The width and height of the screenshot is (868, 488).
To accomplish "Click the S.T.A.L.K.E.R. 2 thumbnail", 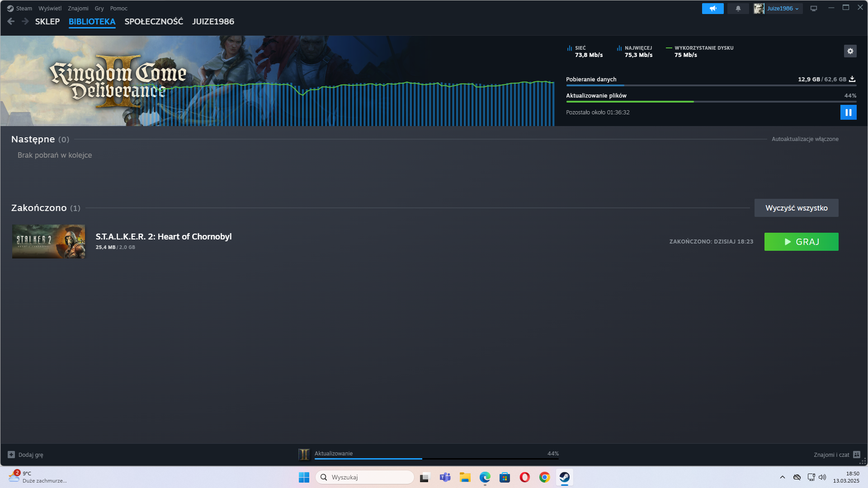I will point(48,242).
